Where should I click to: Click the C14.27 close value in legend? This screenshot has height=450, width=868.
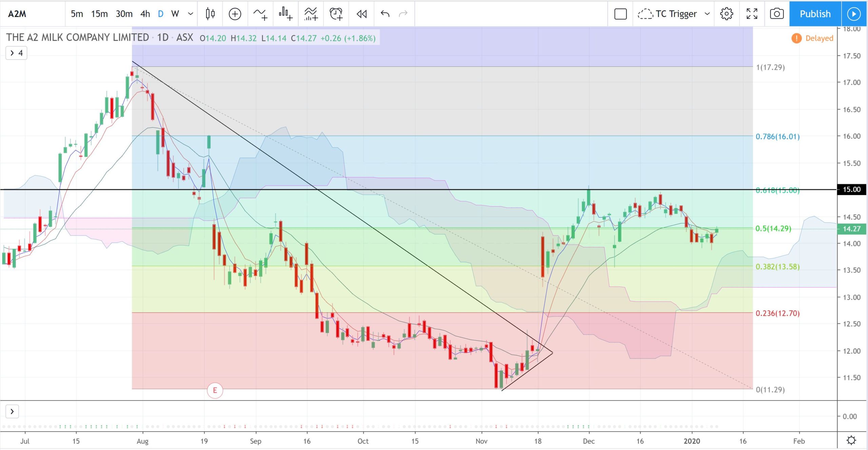pos(303,38)
